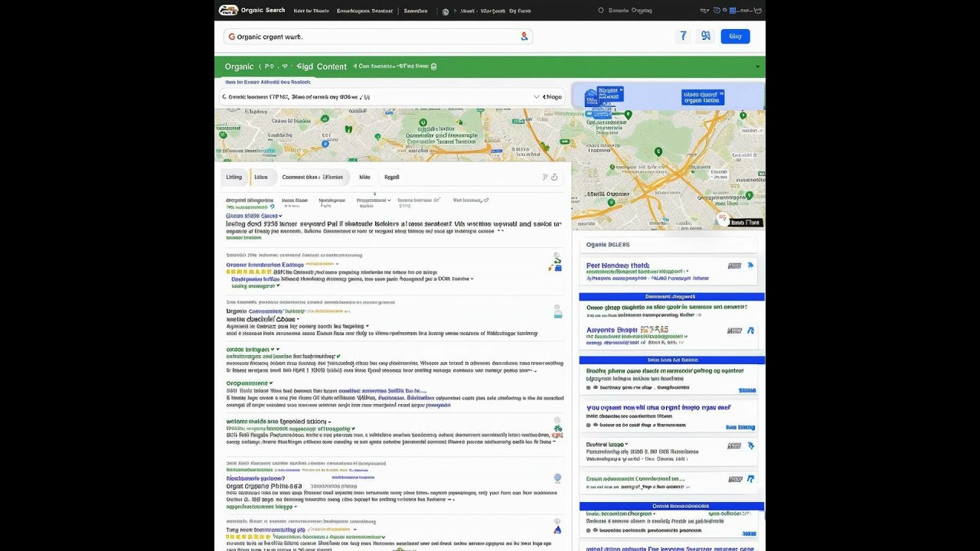Open the fourth filter column dropdown arrow
Viewport: 980px width, 551px height.
click(389, 201)
